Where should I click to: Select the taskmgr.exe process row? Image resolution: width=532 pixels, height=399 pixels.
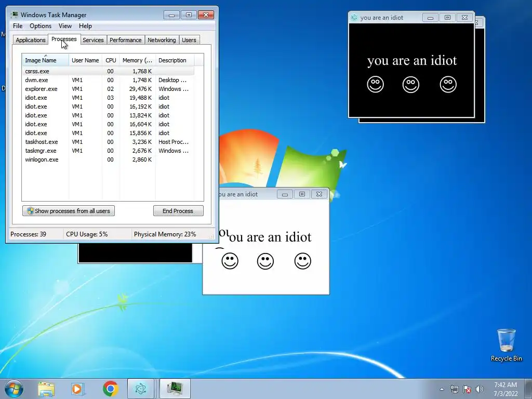tap(108, 151)
